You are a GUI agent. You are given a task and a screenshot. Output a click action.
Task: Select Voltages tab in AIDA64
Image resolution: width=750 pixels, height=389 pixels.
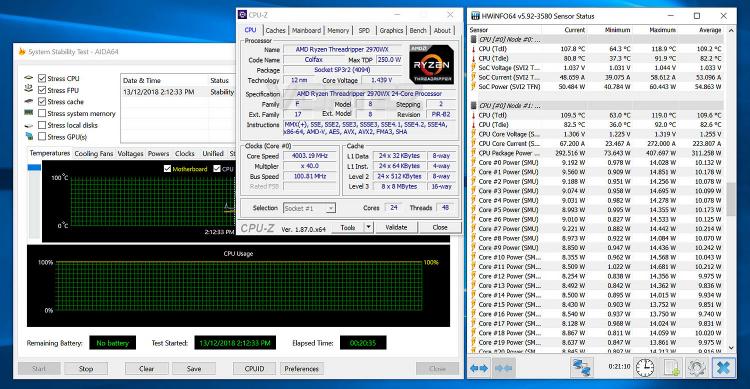pos(130,154)
